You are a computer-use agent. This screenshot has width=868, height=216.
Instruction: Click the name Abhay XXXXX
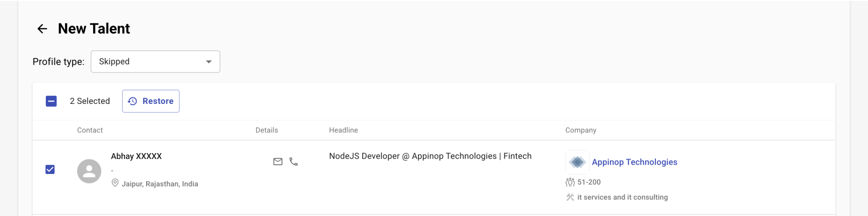pyautogui.click(x=136, y=156)
